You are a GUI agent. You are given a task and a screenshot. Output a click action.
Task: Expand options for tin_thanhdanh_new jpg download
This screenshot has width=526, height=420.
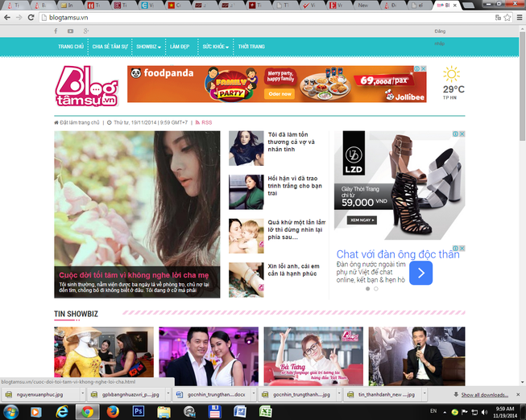(425, 394)
